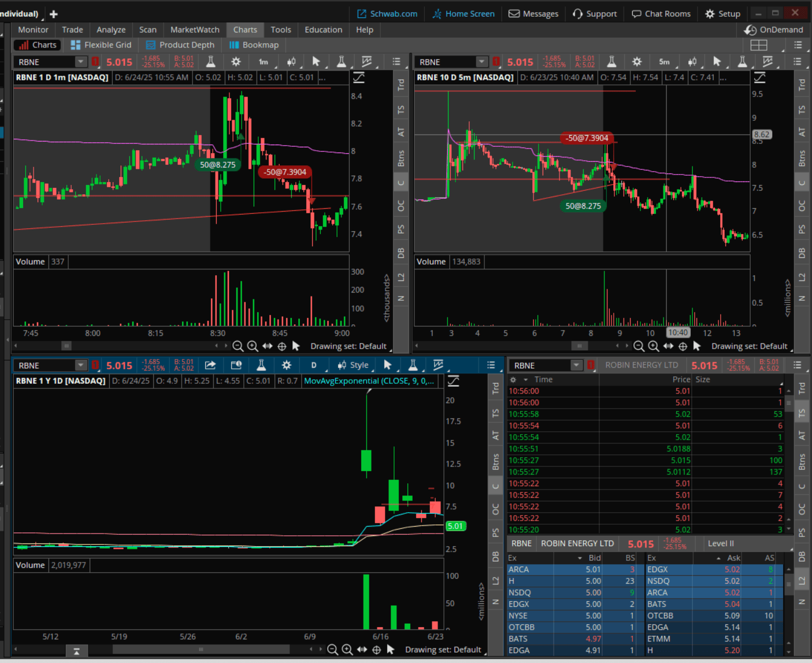The image size is (812, 663).
Task: Expand the symbol dropdown in Time and Sales
Action: tap(576, 365)
